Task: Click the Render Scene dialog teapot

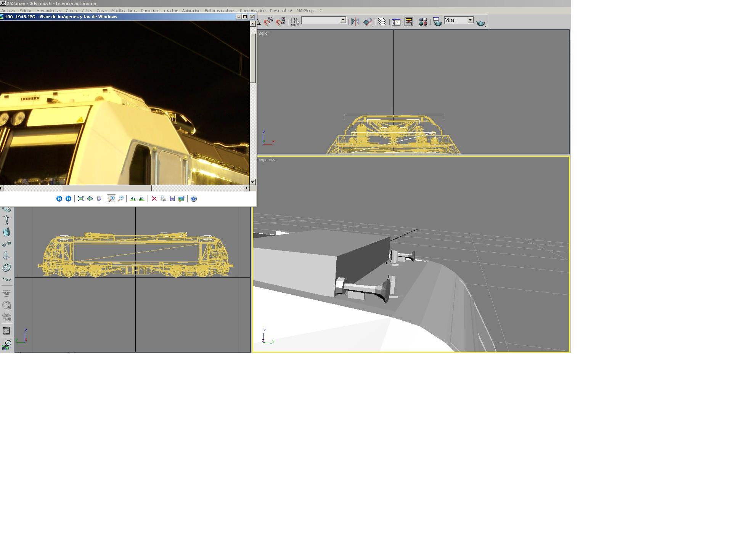Action: [437, 22]
